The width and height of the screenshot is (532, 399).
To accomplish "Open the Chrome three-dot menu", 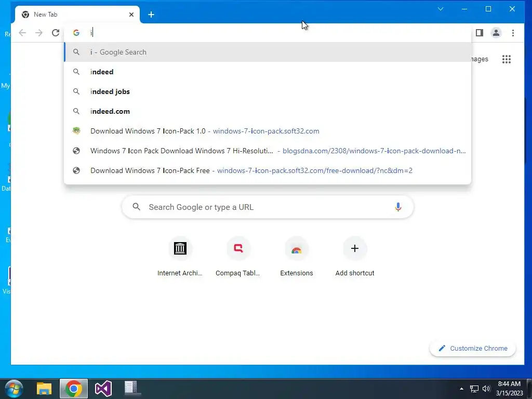I will click(x=513, y=33).
